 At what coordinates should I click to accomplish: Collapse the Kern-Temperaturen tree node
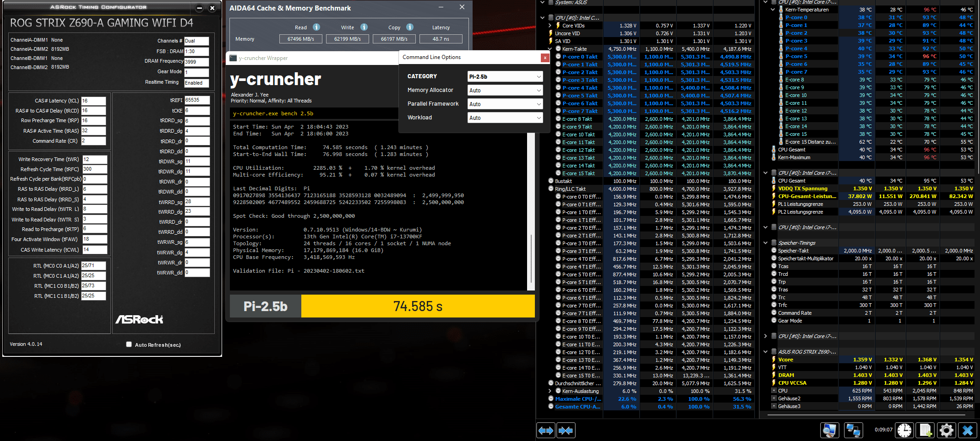(x=773, y=10)
